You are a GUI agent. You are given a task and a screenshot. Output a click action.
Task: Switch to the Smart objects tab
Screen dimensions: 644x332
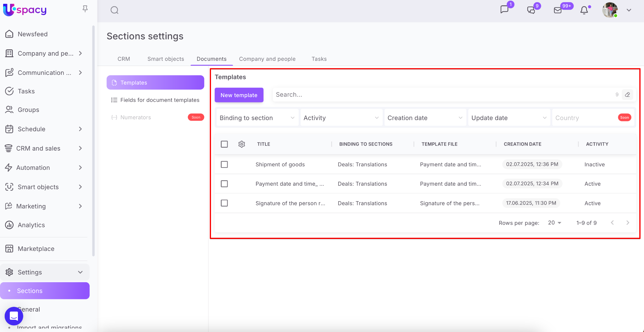166,59
